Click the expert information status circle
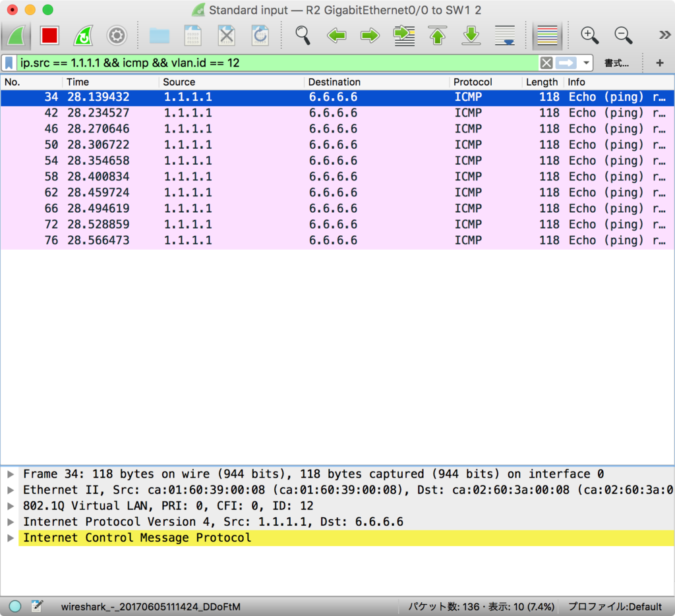Image resolution: width=675 pixels, height=616 pixels. click(15, 607)
